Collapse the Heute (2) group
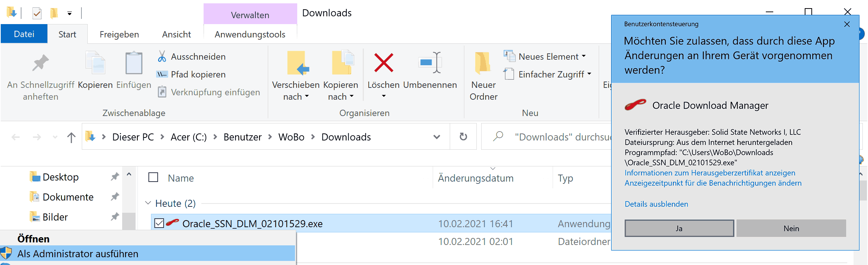 tap(148, 203)
